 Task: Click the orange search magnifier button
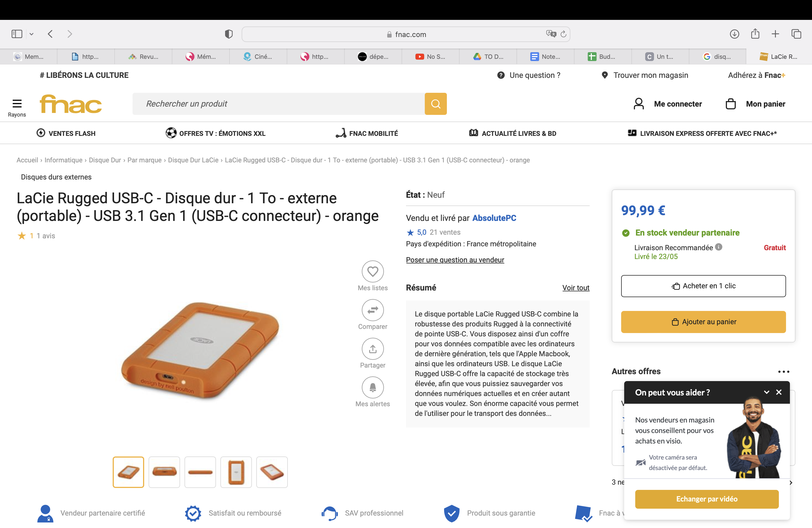(x=435, y=104)
